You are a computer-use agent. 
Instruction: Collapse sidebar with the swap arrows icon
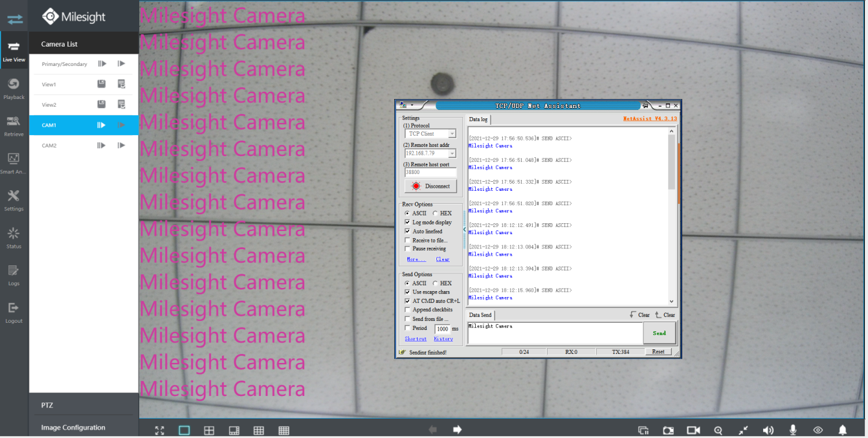pyautogui.click(x=14, y=19)
